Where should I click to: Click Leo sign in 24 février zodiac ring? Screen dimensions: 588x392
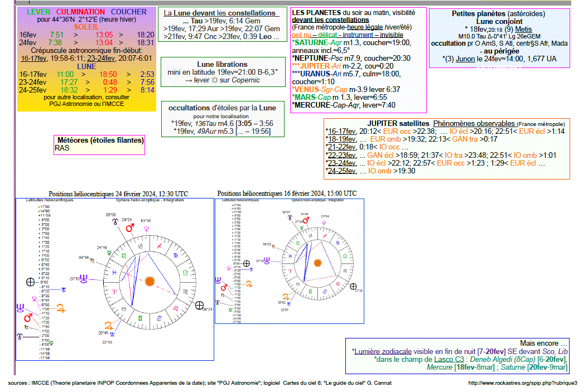click(x=176, y=309)
